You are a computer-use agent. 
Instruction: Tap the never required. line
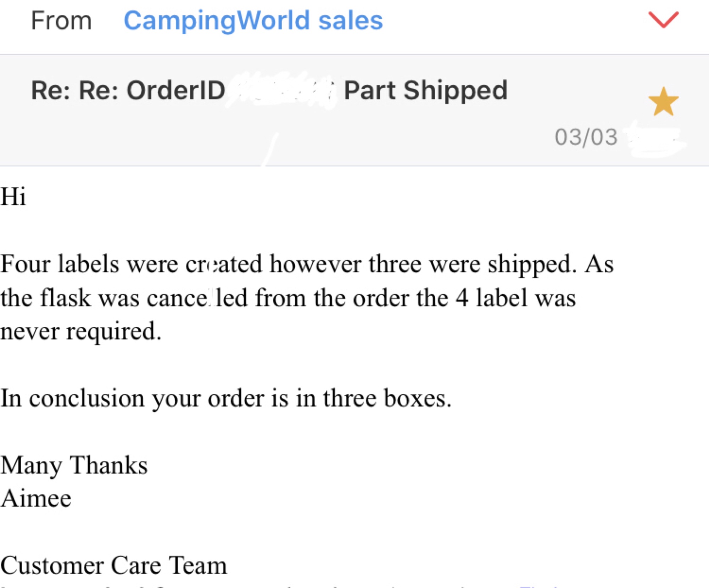pyautogui.click(x=81, y=332)
